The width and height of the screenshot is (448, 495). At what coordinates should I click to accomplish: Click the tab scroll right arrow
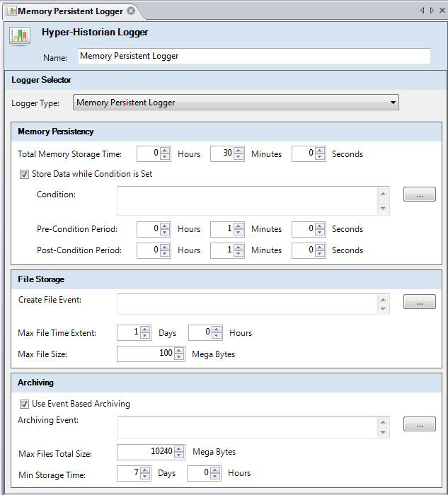[432, 11]
